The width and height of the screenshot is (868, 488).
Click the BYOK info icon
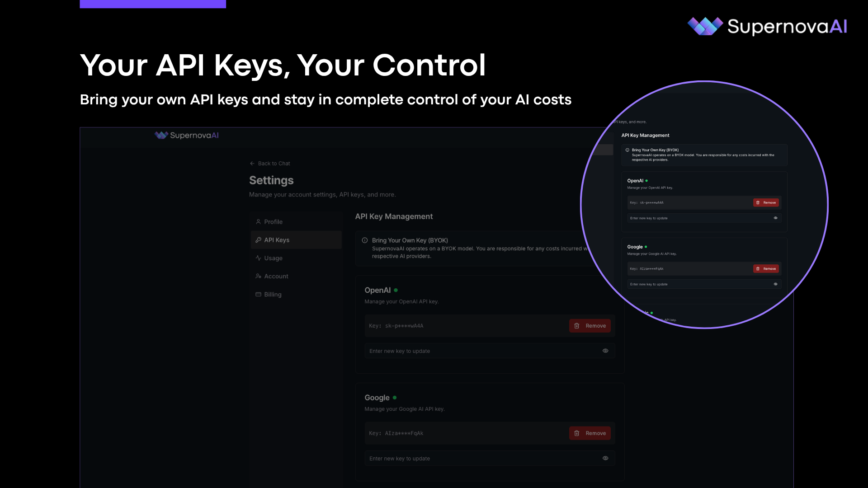click(365, 240)
